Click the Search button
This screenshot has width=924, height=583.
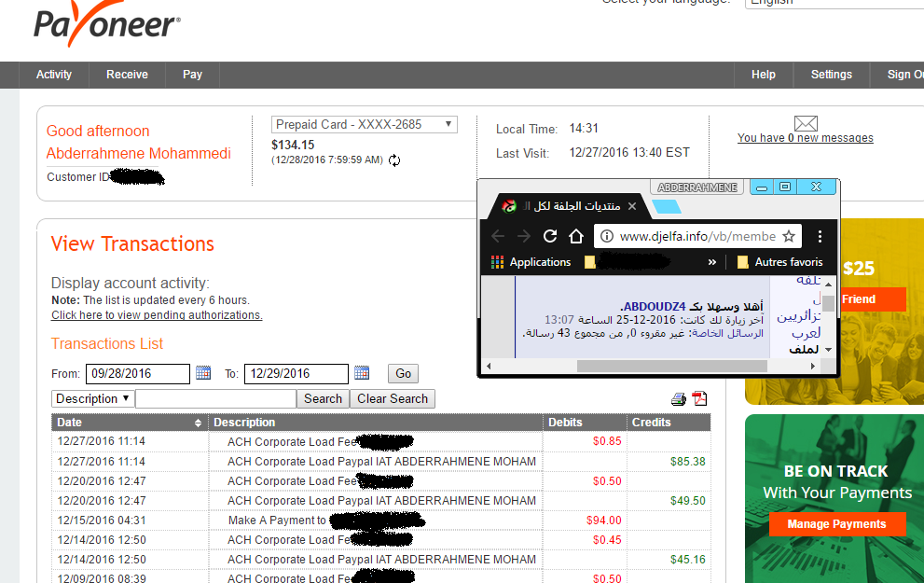[x=323, y=398]
